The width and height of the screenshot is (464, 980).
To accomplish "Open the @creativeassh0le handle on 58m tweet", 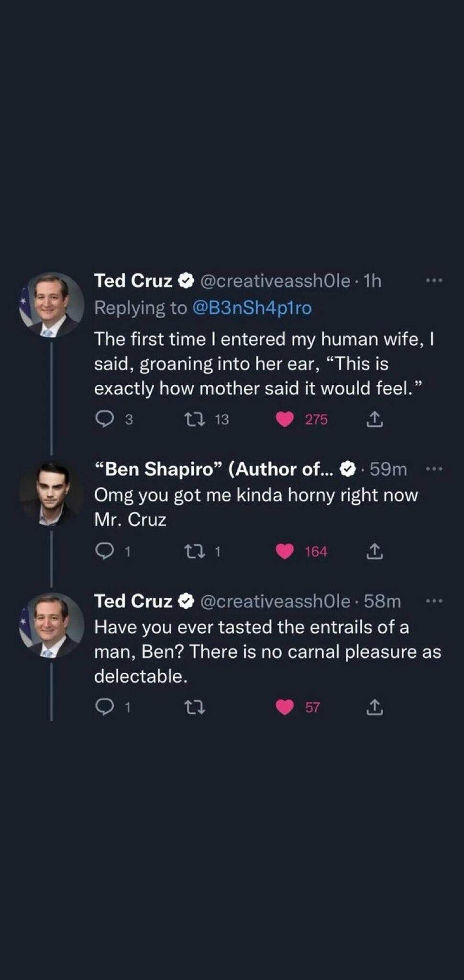I will coord(275,601).
